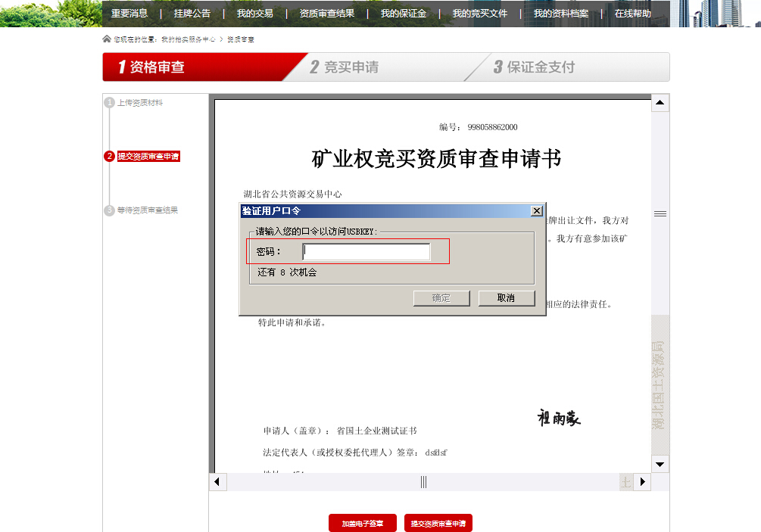Open the 挂牌公告 menu item
Screen dimensions: 761x532
point(192,14)
